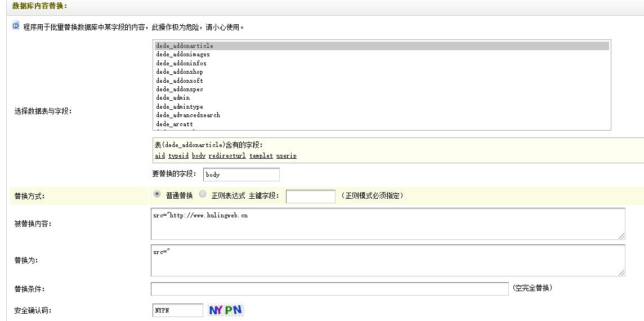644x321 pixels.
Task: Click into the 被替换内容 textarea
Action: (x=387, y=224)
